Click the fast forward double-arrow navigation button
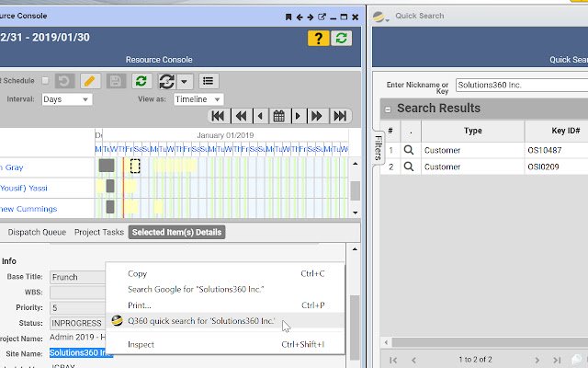588x368 pixels. (x=317, y=116)
